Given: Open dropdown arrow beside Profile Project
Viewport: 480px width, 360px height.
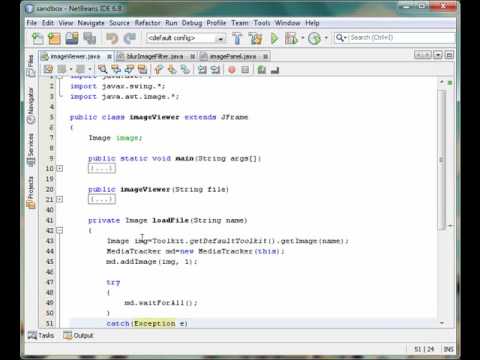Looking at the screenshot, I should (x=326, y=38).
